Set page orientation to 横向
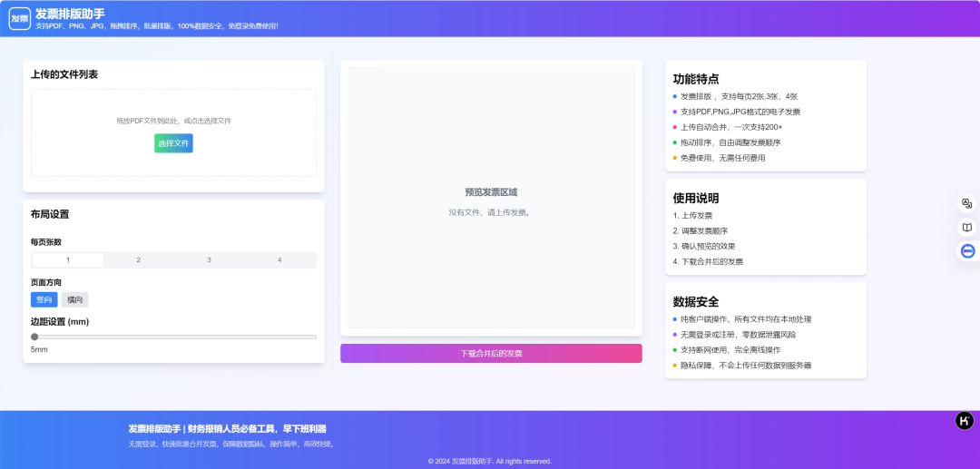980x469 pixels. click(74, 299)
